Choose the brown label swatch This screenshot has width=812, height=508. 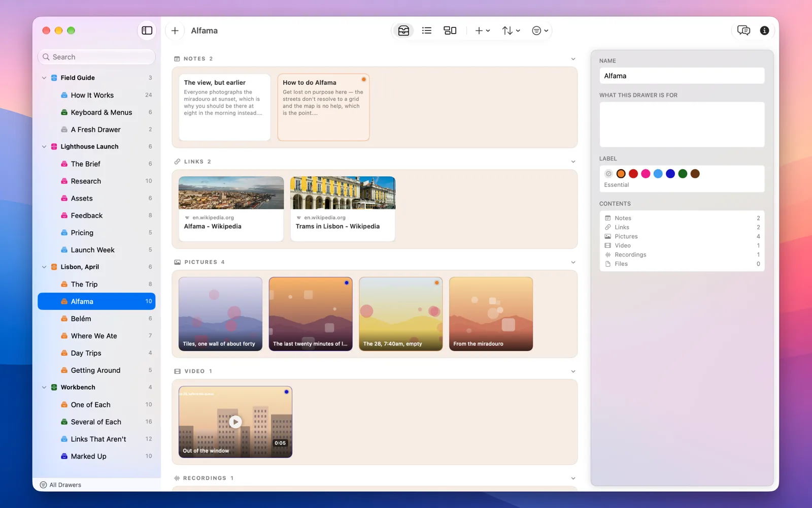pos(695,174)
